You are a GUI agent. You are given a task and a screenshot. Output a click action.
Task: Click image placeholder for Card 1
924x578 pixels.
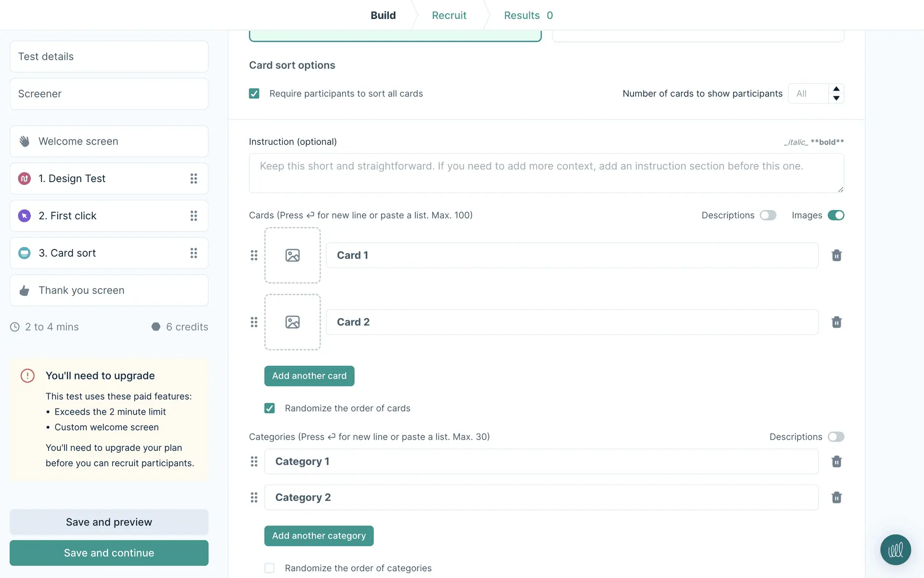[x=292, y=255]
